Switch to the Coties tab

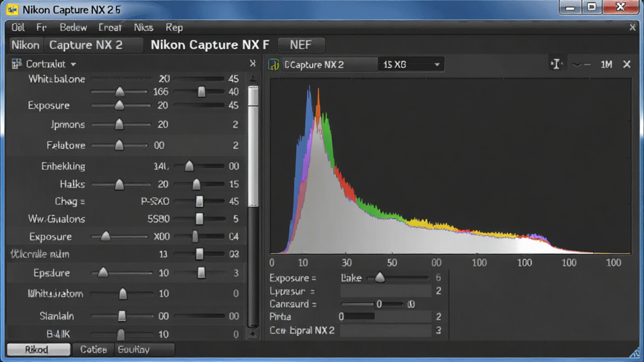pos(93,349)
